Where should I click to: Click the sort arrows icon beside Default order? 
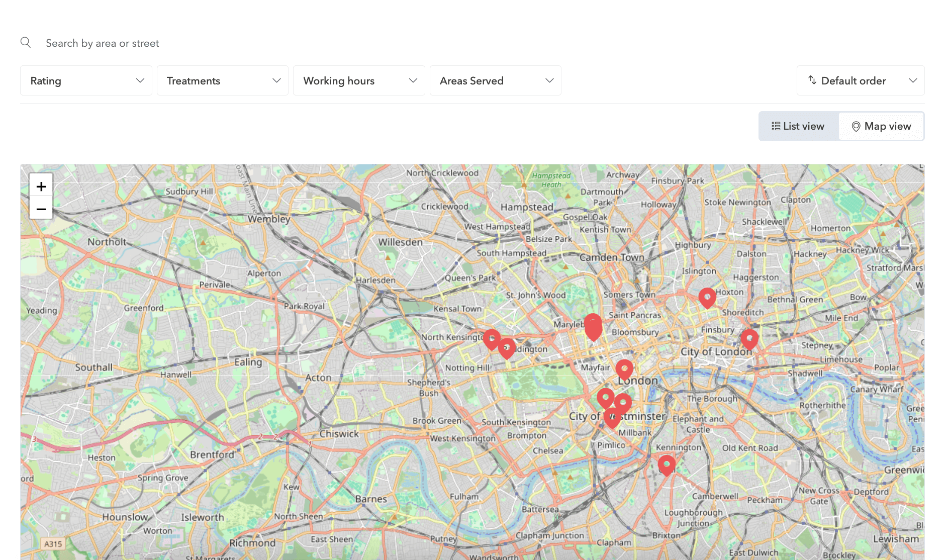(812, 80)
